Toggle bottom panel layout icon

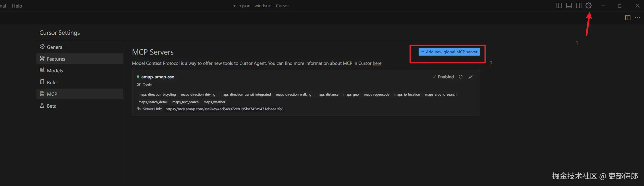point(569,5)
